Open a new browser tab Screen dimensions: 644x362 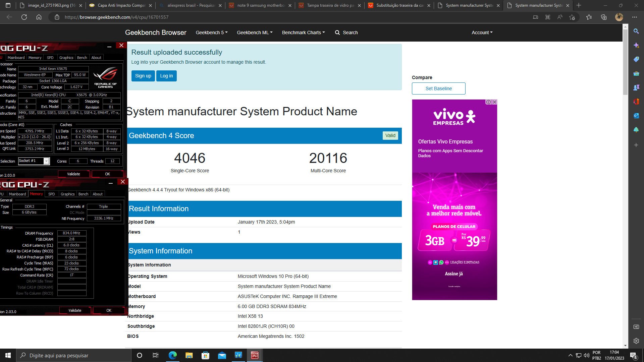[x=579, y=5]
